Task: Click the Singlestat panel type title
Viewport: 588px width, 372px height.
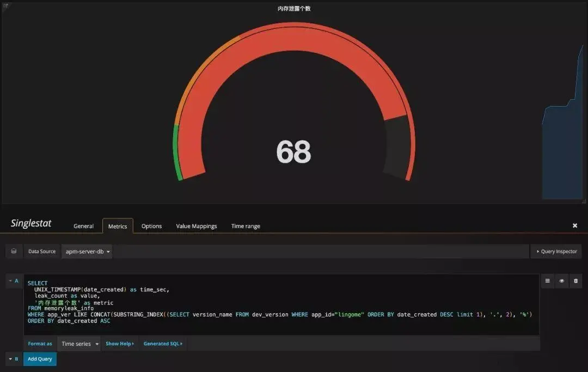Action: pos(31,223)
